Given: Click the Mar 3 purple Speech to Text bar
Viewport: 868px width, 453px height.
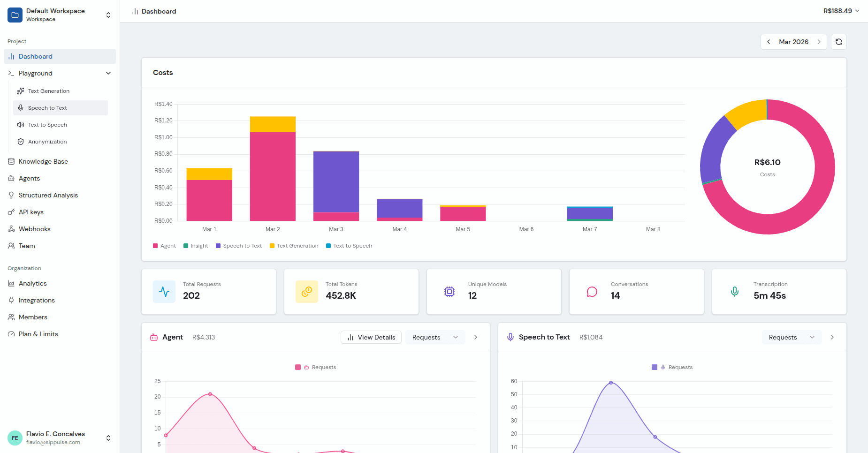Looking at the screenshot, I should 336,182.
